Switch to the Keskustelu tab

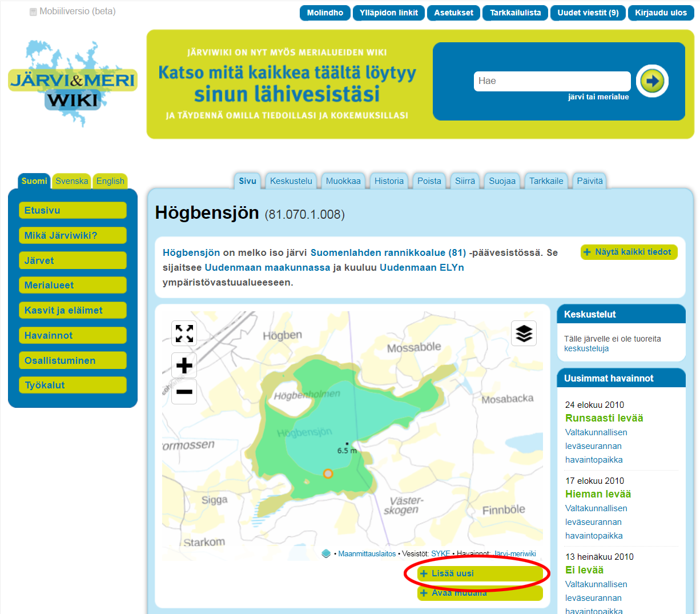pyautogui.click(x=291, y=181)
